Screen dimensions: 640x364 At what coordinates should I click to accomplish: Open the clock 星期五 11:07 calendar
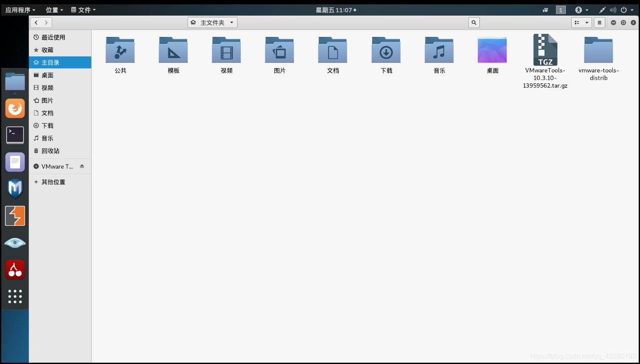pyautogui.click(x=336, y=10)
